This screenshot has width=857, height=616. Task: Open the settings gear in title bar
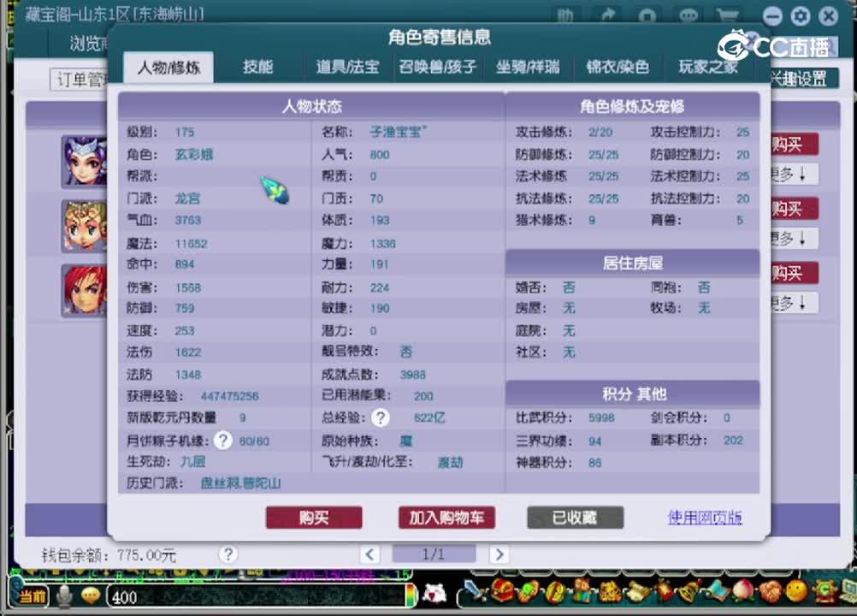pos(799,15)
